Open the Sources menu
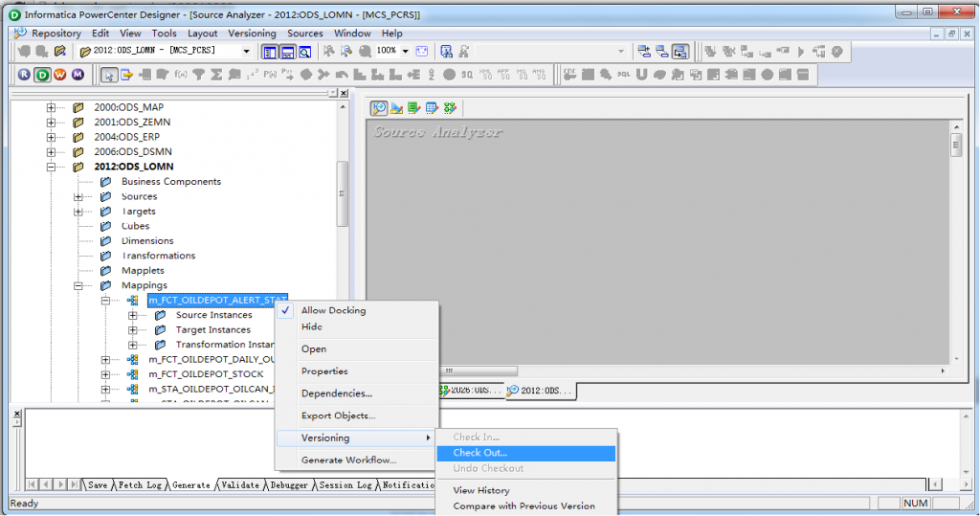The width and height of the screenshot is (980, 516). (305, 34)
